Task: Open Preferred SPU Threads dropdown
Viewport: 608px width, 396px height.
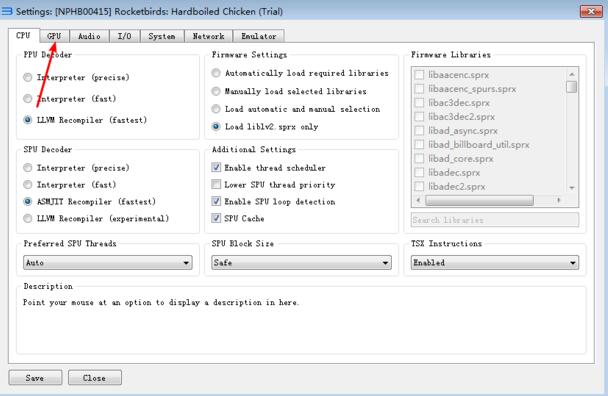Action: [108, 263]
